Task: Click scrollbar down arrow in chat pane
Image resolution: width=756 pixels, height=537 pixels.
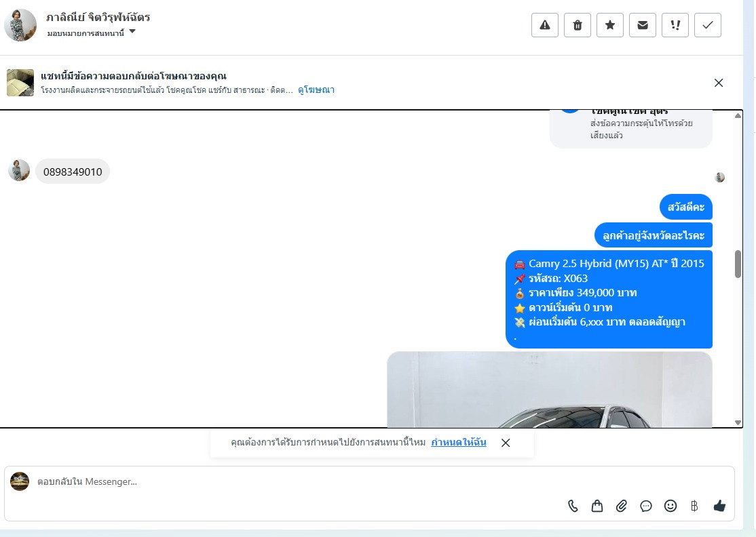Action: tap(738, 422)
